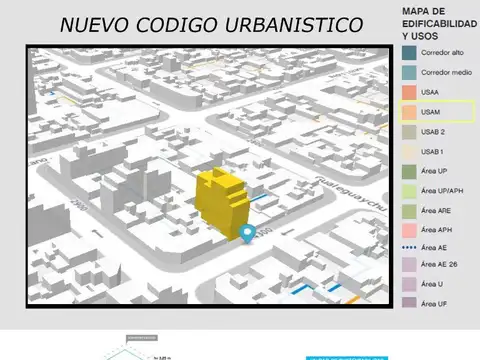Click the Área APH pink swatch
The width and height of the screenshot is (480, 360).
(409, 230)
